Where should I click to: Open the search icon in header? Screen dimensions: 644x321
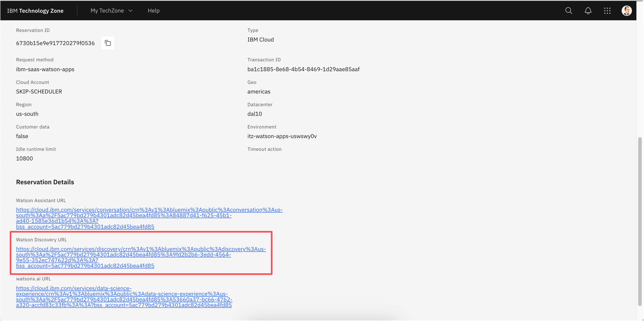pos(569,11)
